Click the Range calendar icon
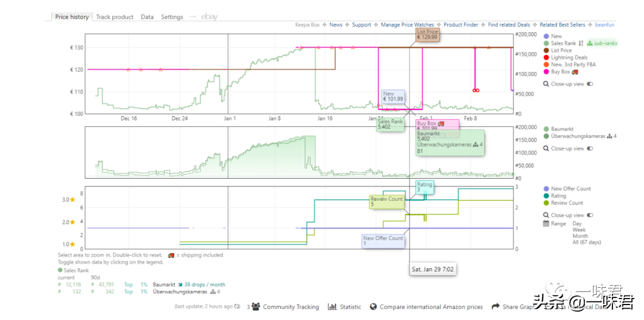644x320 pixels. coord(546,224)
